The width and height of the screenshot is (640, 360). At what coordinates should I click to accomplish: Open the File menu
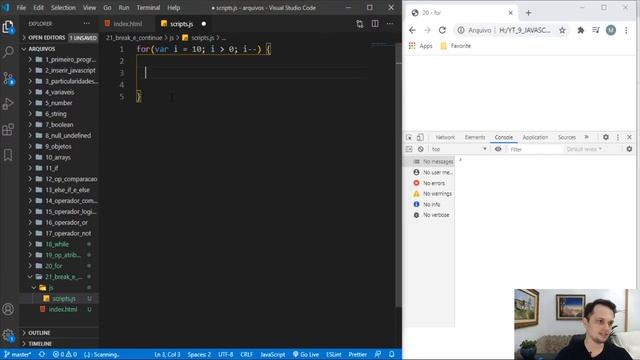pyautogui.click(x=21, y=8)
